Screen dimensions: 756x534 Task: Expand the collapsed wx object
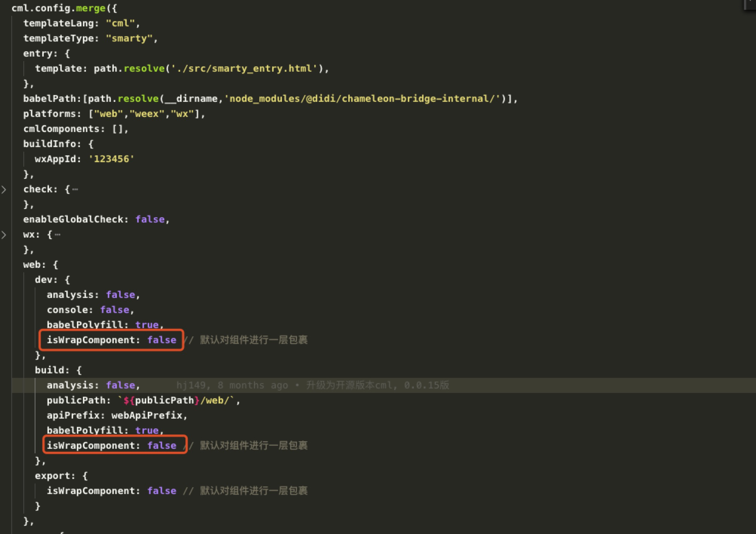point(5,235)
